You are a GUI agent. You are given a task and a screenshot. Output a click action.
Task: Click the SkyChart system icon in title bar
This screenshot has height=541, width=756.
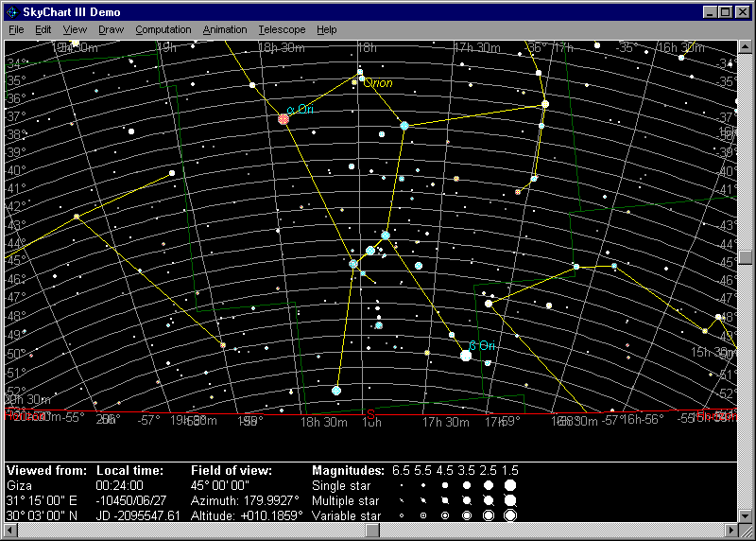tap(12, 12)
